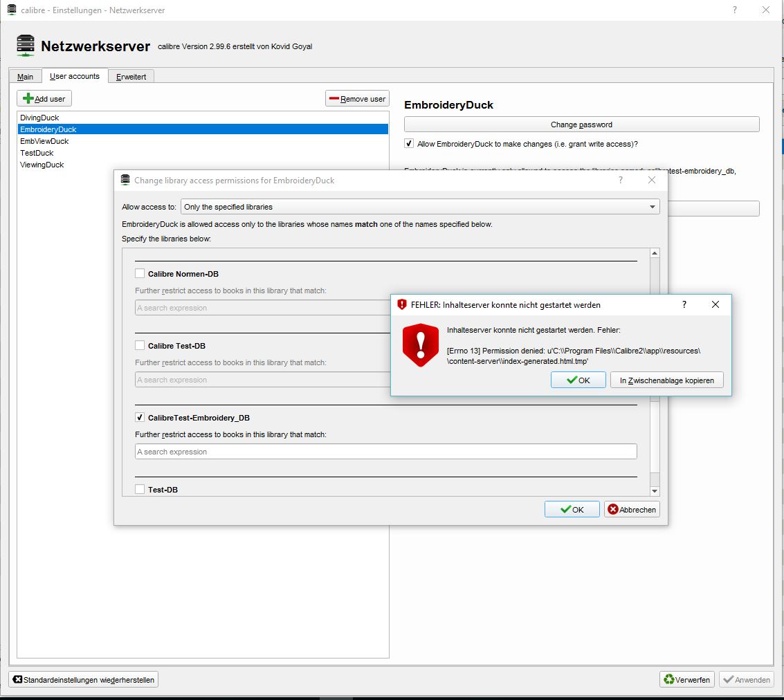Click OK in the permissions dialog
This screenshot has height=700, width=784.
pos(572,509)
